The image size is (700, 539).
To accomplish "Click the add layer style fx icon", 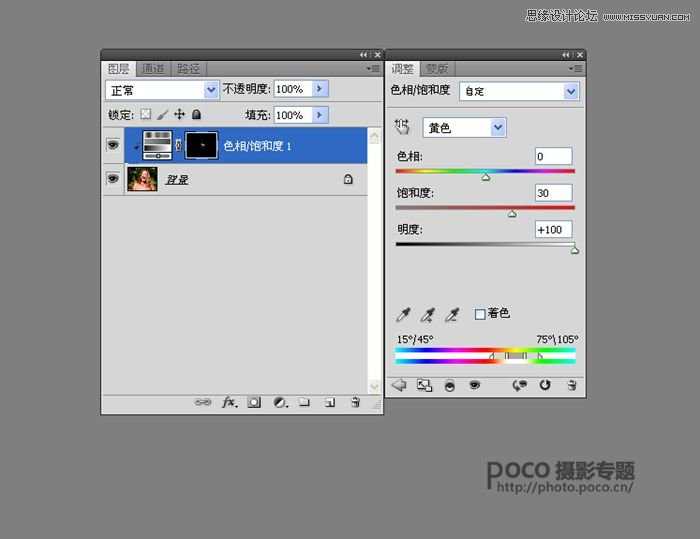I will pyautogui.click(x=228, y=402).
